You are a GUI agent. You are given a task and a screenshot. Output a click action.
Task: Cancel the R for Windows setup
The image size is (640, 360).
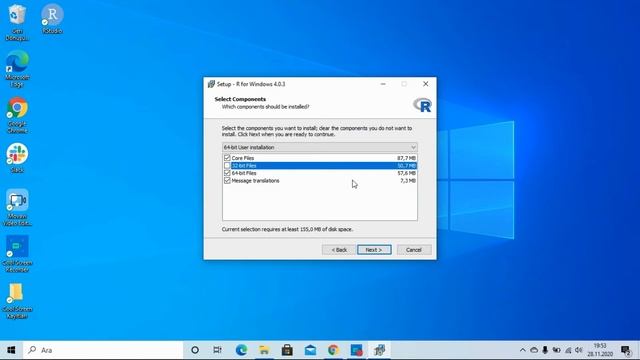pyautogui.click(x=414, y=250)
